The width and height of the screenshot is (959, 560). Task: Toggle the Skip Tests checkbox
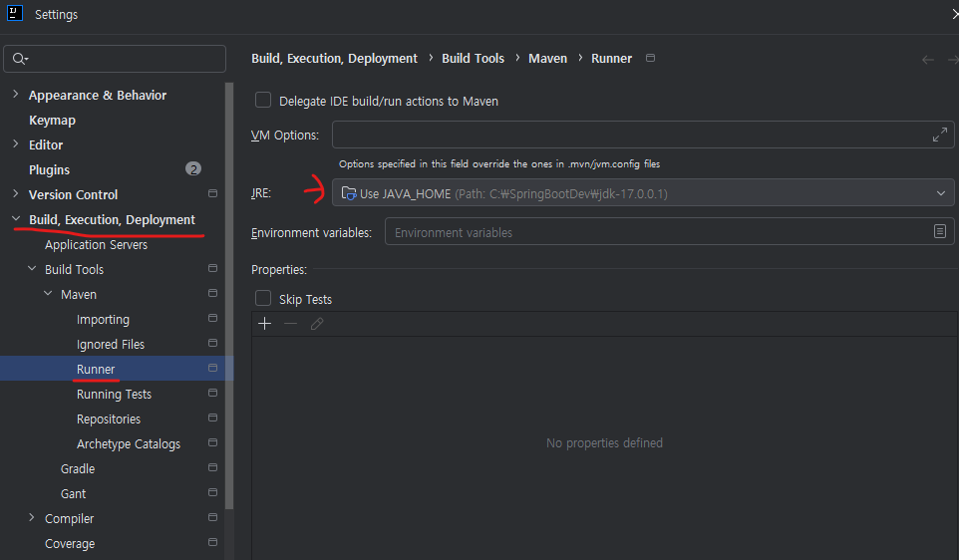pos(263,298)
